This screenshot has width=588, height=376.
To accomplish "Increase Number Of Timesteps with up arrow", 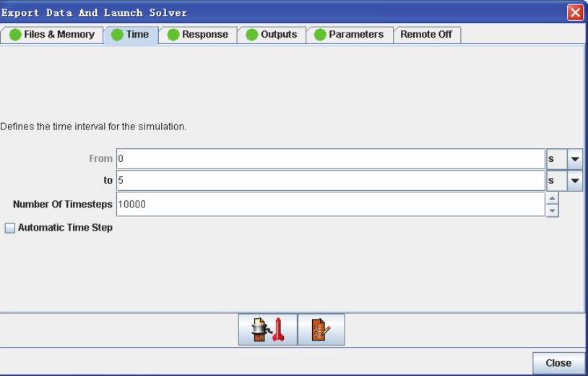I will (552, 198).
